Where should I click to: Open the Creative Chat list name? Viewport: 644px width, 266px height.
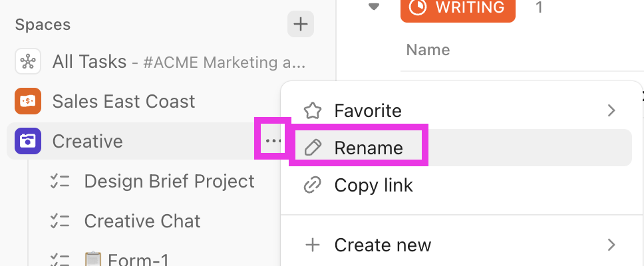(142, 221)
